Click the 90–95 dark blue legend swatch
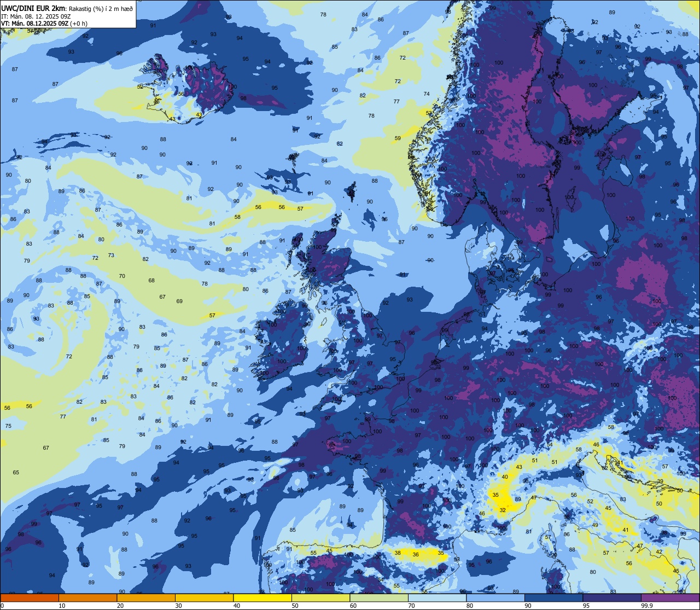The image size is (700, 610). pyautogui.click(x=553, y=597)
